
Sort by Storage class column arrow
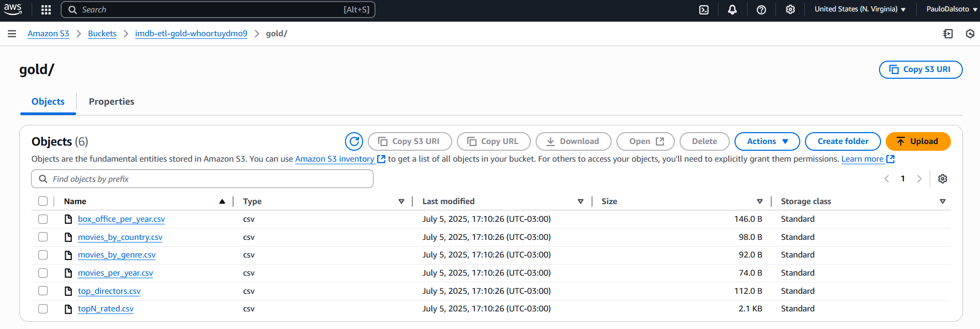943,202
